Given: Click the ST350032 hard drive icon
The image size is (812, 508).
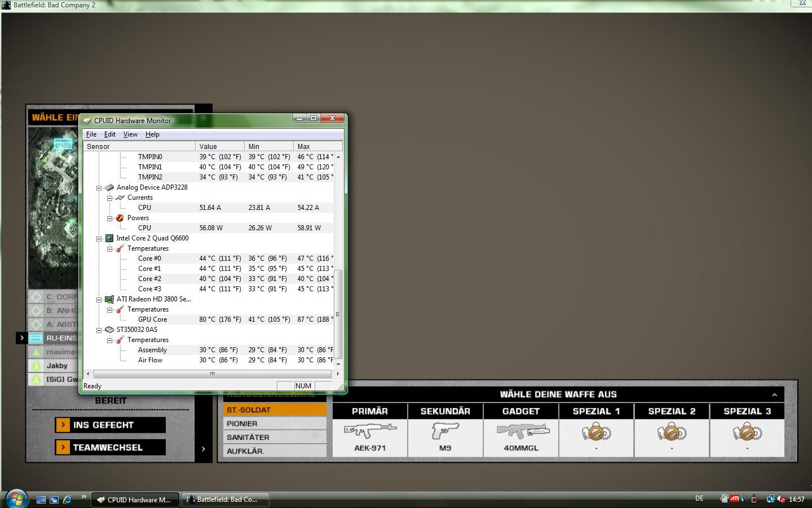Looking at the screenshot, I should coord(109,330).
